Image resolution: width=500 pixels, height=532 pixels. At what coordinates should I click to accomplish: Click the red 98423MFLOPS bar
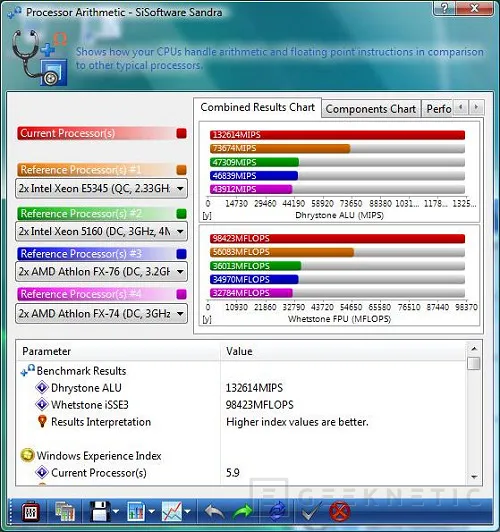point(337,239)
